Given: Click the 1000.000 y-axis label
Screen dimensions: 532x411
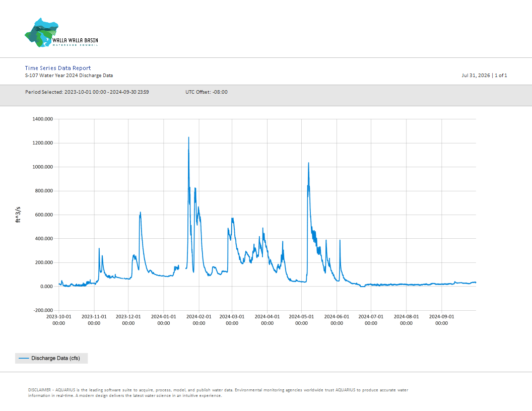Looking at the screenshot, I should coord(43,167).
